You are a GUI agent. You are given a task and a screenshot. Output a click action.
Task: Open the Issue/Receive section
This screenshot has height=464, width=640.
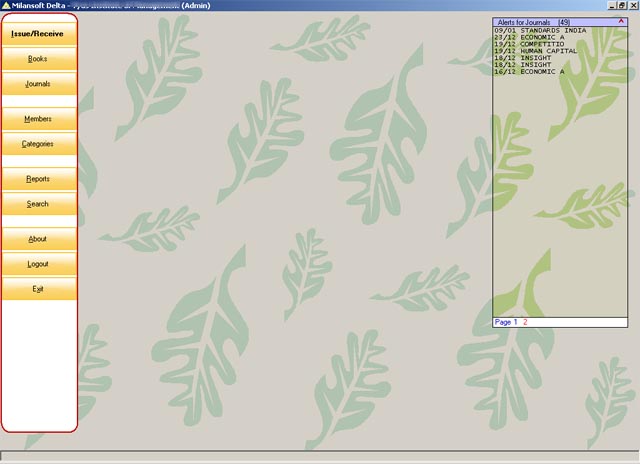coord(39,33)
